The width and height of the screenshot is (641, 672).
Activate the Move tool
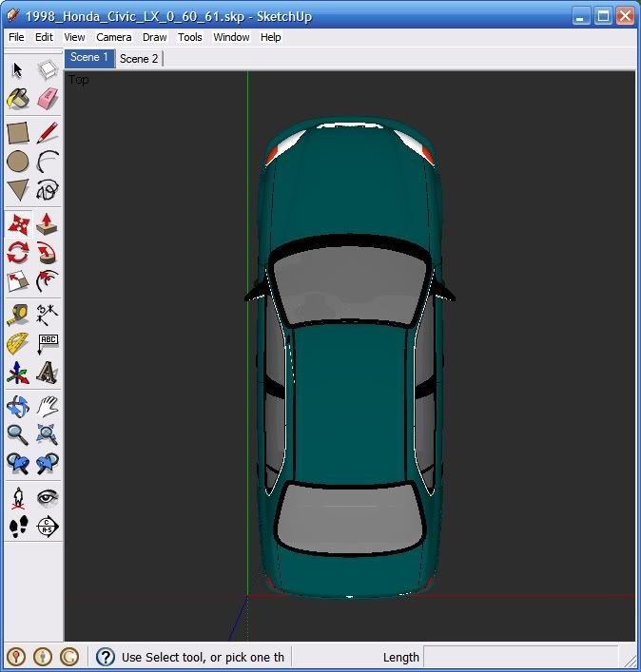click(18, 224)
